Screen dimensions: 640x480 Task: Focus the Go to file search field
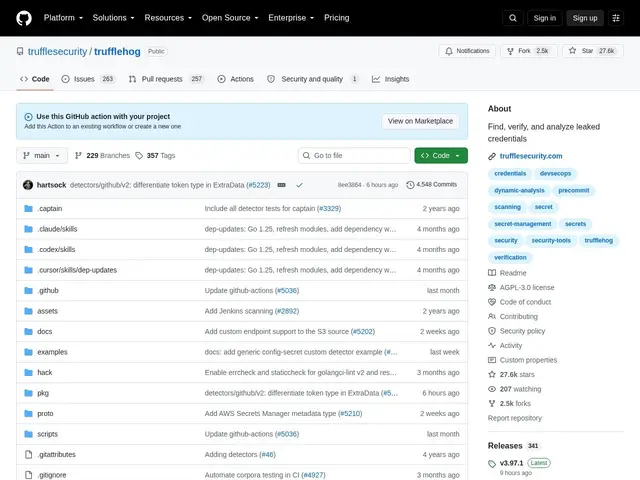pos(354,156)
